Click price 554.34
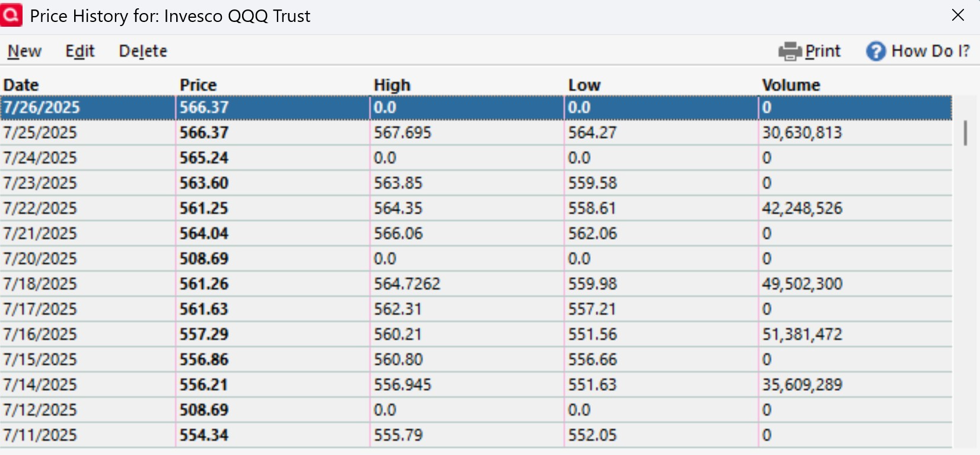 coord(204,435)
